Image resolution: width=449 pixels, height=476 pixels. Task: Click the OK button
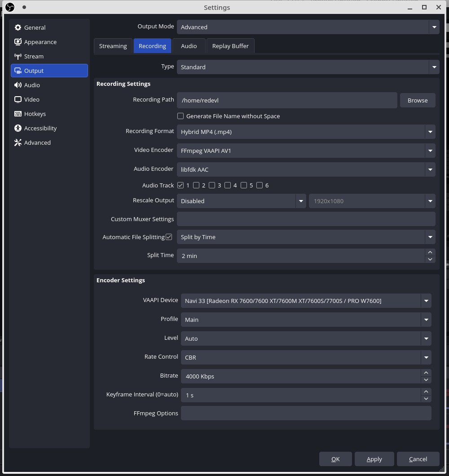pyautogui.click(x=335, y=459)
